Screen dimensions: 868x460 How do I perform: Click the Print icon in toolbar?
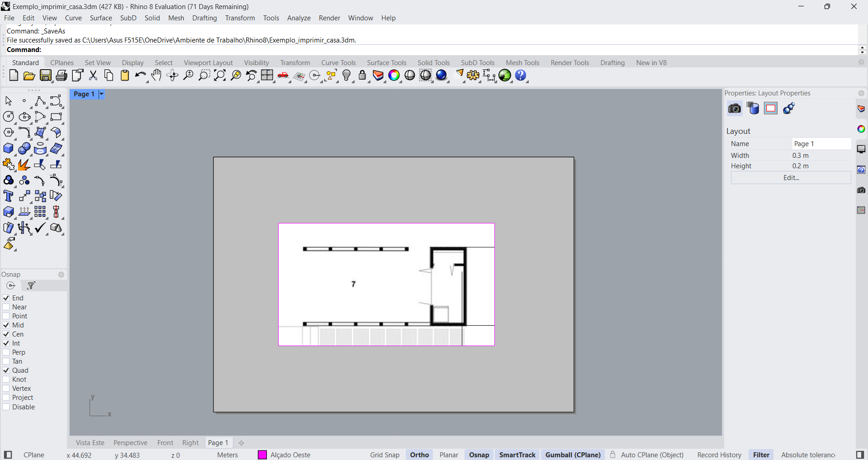(62, 76)
